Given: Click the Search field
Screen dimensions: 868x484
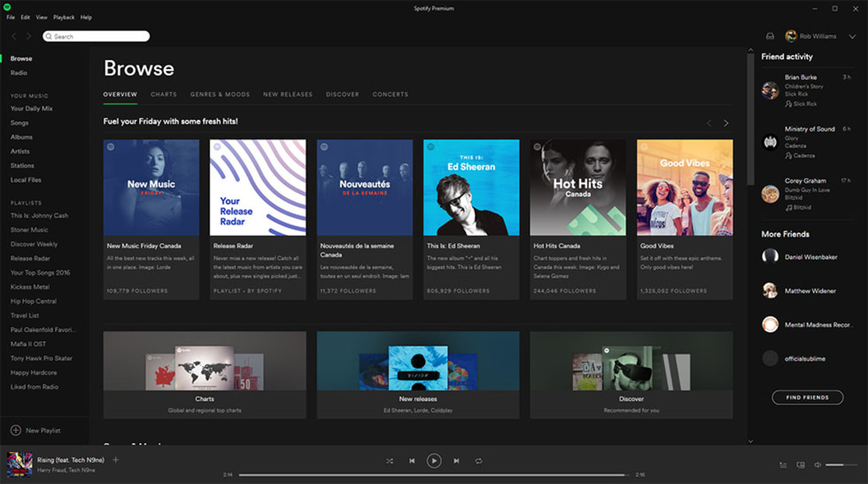Looking at the screenshot, I should 97,36.
